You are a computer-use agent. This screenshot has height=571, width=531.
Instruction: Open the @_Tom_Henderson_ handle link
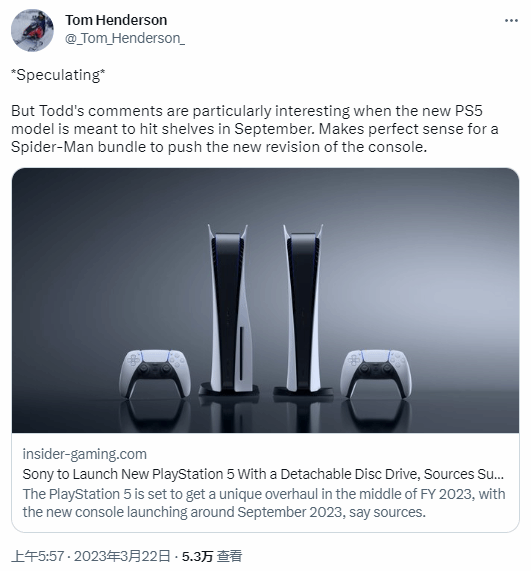(125, 38)
